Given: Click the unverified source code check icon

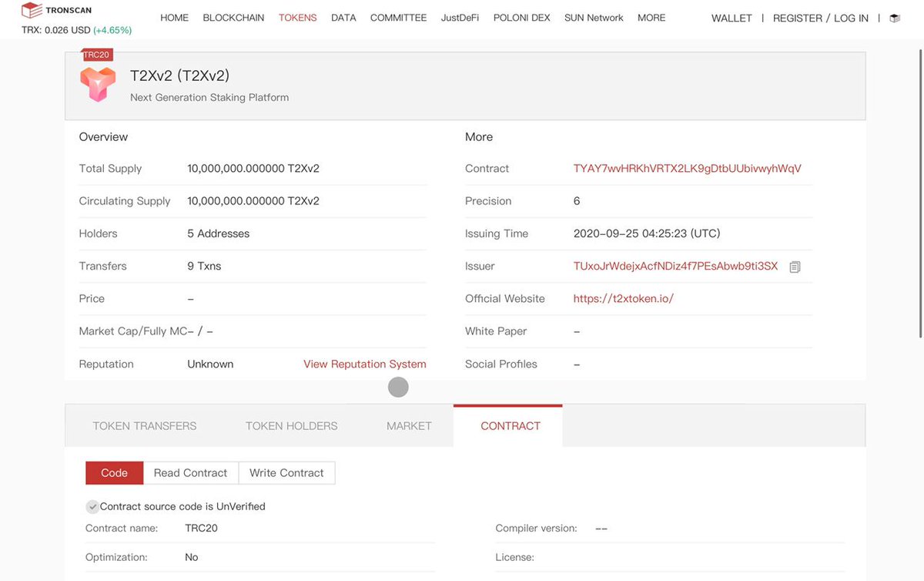Looking at the screenshot, I should click(92, 506).
